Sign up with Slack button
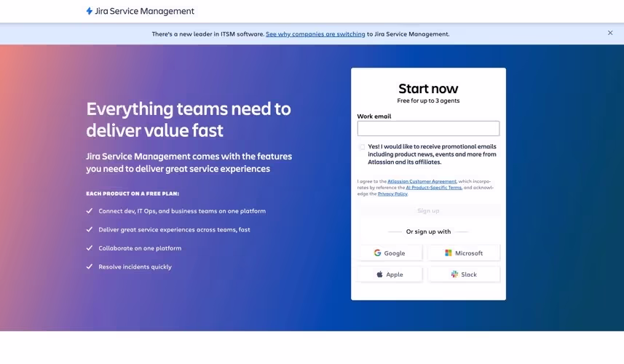Image resolution: width=624 pixels, height=364 pixels. click(464, 274)
